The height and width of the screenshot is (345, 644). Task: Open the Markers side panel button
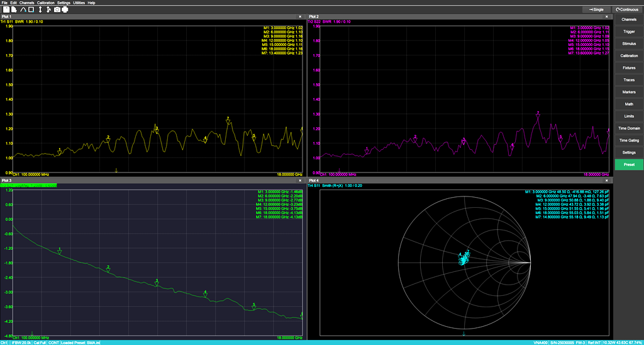pyautogui.click(x=629, y=92)
